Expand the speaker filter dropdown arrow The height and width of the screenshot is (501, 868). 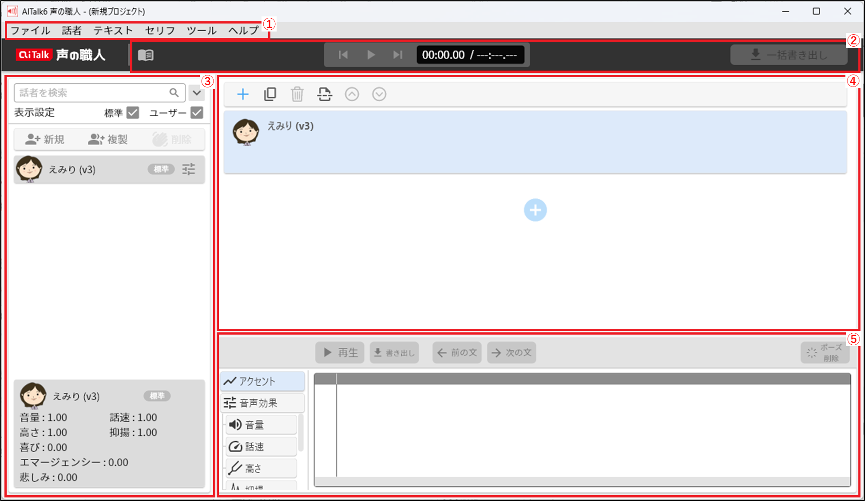[197, 93]
